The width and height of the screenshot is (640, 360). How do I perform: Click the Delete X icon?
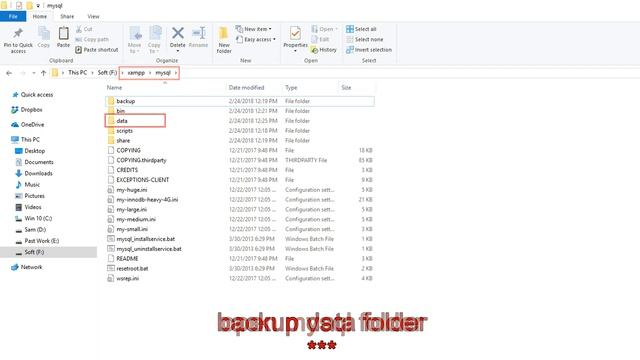[x=178, y=33]
